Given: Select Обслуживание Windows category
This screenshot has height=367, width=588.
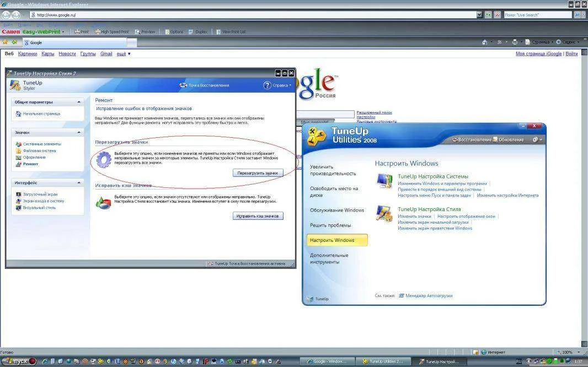Looking at the screenshot, I should (x=337, y=210).
